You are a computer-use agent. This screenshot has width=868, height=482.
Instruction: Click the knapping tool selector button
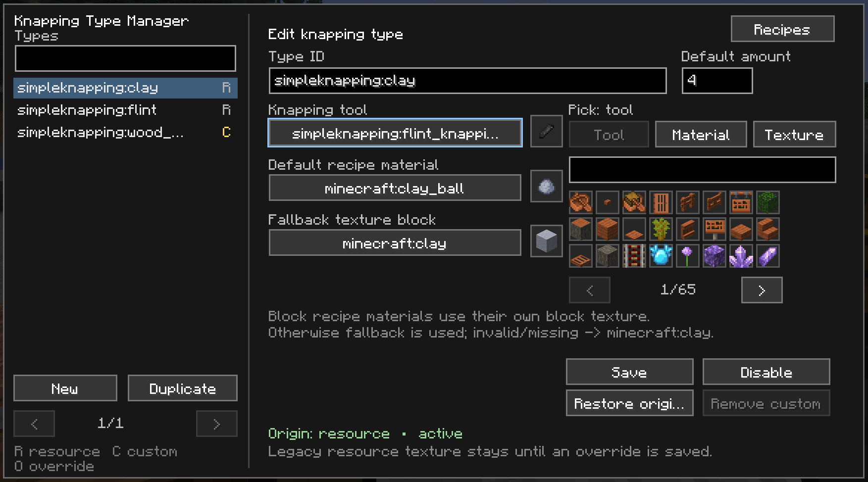click(x=395, y=133)
